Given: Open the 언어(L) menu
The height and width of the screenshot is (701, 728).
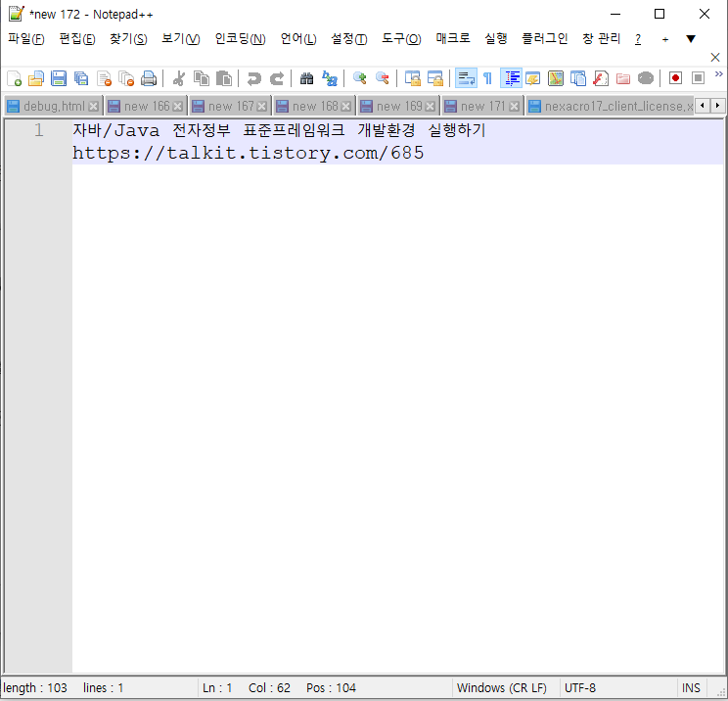Looking at the screenshot, I should tap(298, 38).
